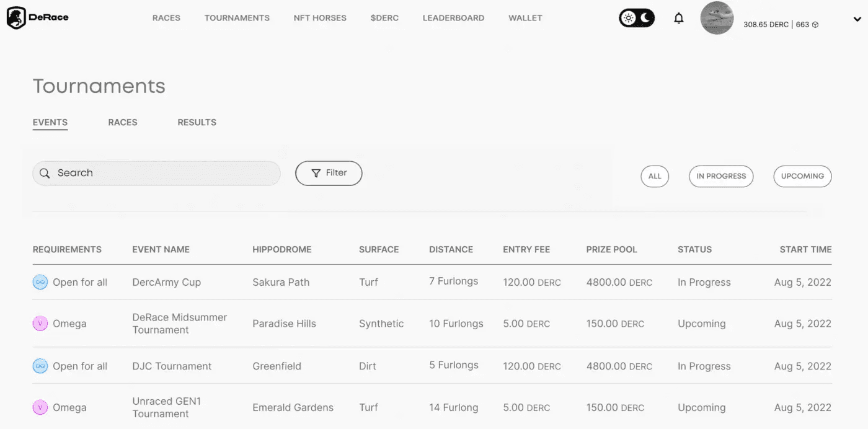The height and width of the screenshot is (429, 868).
Task: Open NFT HORSES in the navigation
Action: click(x=320, y=18)
